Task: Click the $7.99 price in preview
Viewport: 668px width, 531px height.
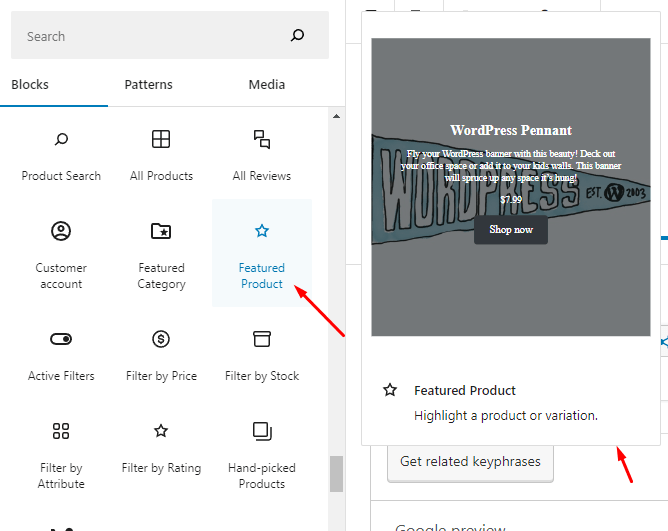Action: pos(511,199)
